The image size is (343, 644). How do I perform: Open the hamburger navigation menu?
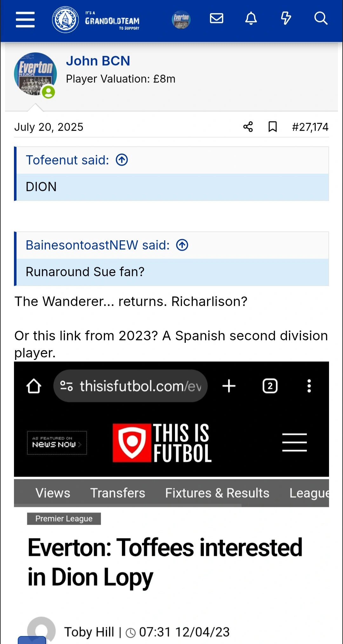pyautogui.click(x=25, y=20)
